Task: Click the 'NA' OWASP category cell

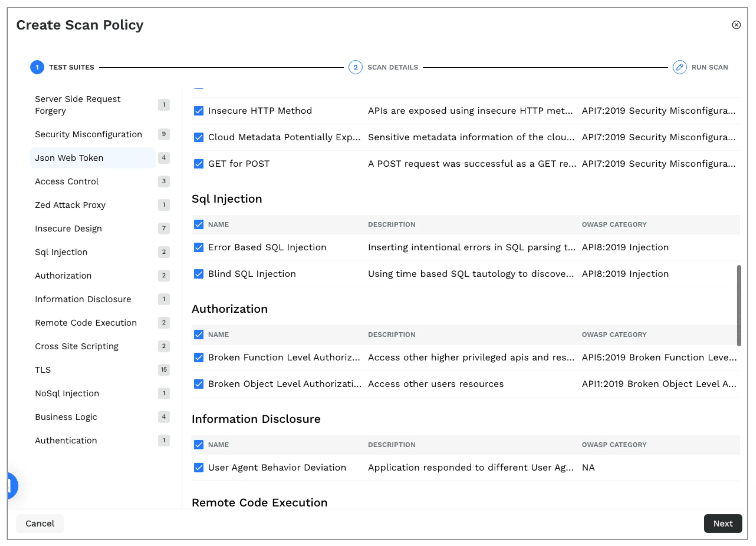Action: pyautogui.click(x=588, y=468)
